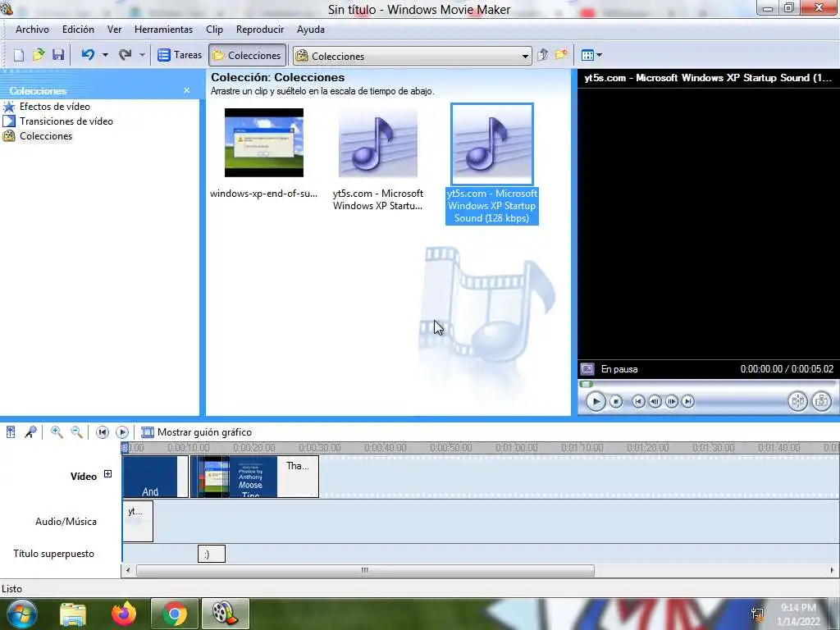Click the preview seek bar
This screenshot has height=630, width=840.
pyautogui.click(x=707, y=384)
